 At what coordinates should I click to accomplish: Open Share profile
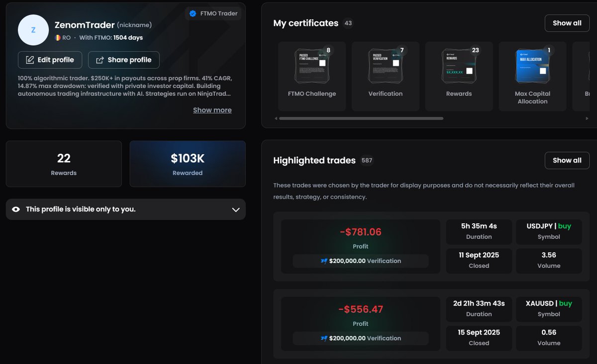click(124, 60)
